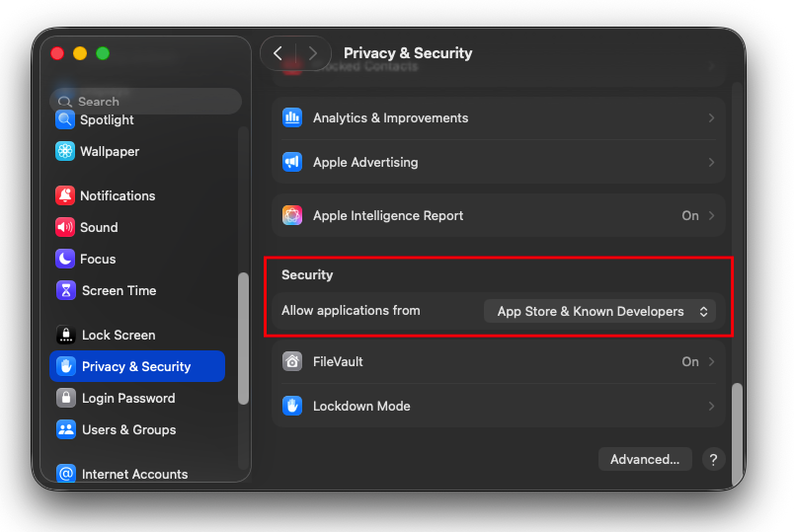794x532 pixels.
Task: Open the Apple Intelligence Report row
Action: pos(499,215)
